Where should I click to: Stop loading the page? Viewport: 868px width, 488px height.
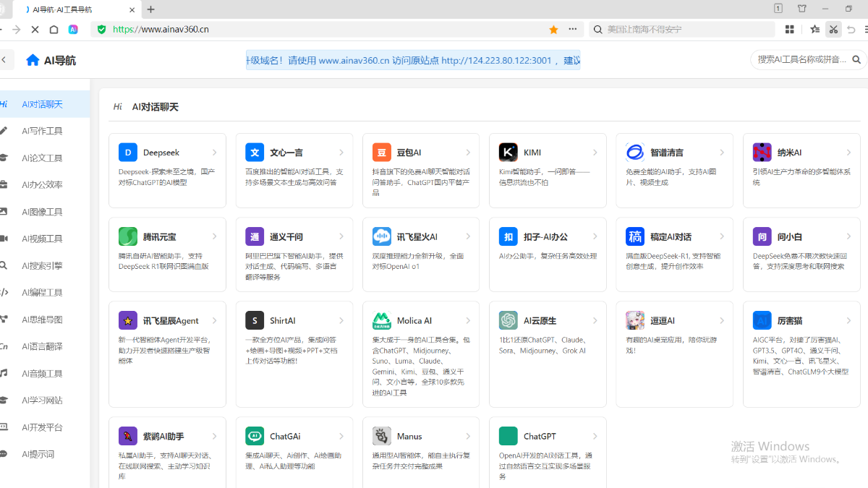pyautogui.click(x=35, y=30)
